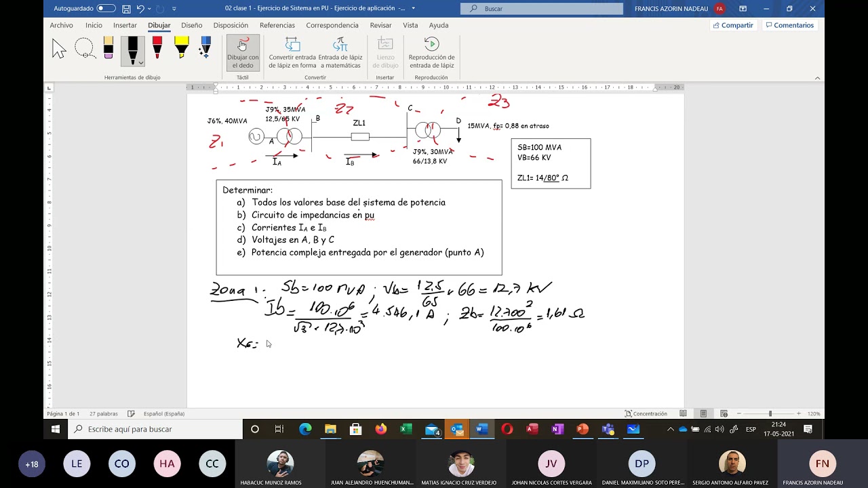Switch to Read Mode view
Image resolution: width=868 pixels, height=488 pixels.
[683, 413]
